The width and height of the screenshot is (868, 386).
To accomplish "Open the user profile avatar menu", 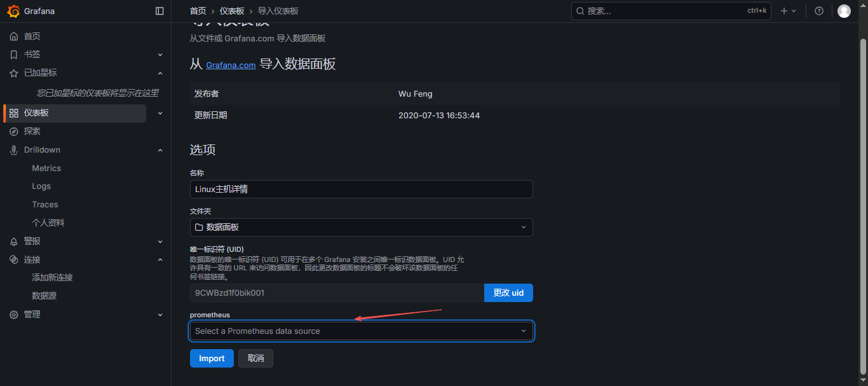I will pos(844,11).
